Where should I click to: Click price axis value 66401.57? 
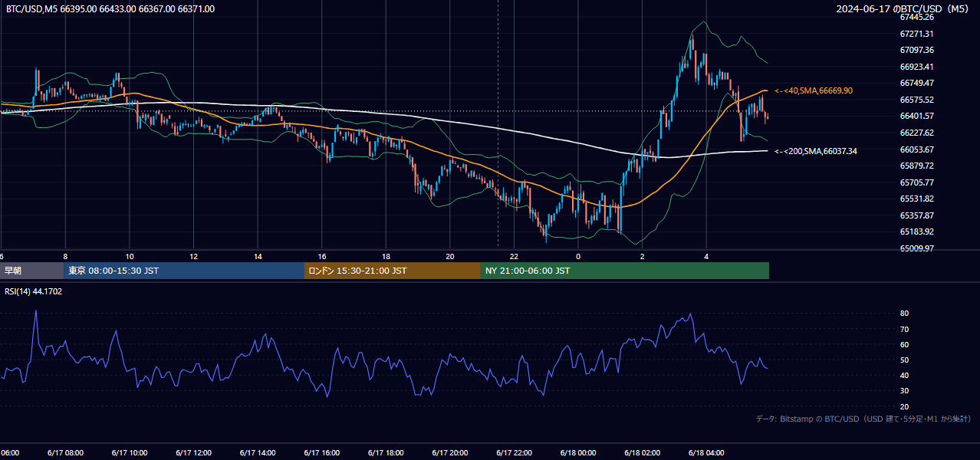(x=917, y=116)
